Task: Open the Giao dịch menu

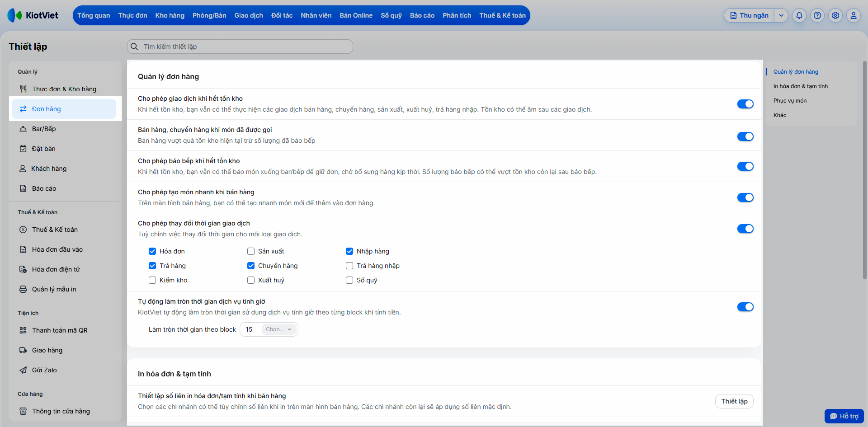Action: 249,15
